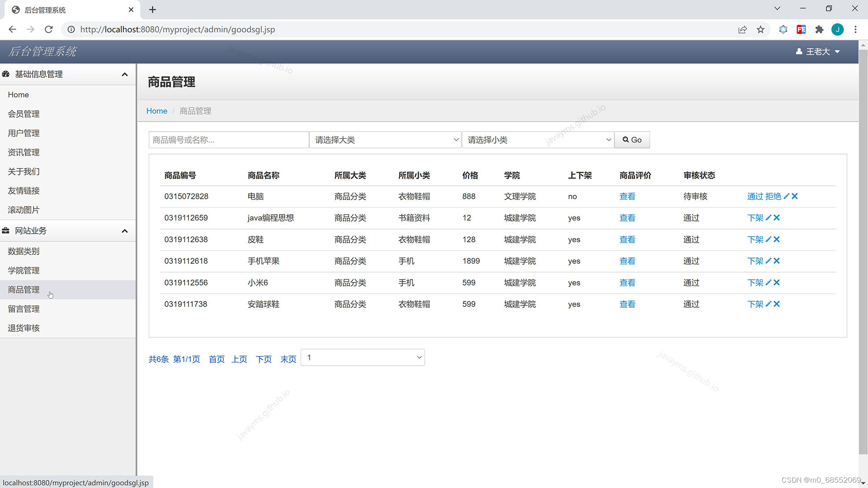Screen dimensions: 868x488
Task: Click the browser address bar URL
Action: (x=178, y=29)
